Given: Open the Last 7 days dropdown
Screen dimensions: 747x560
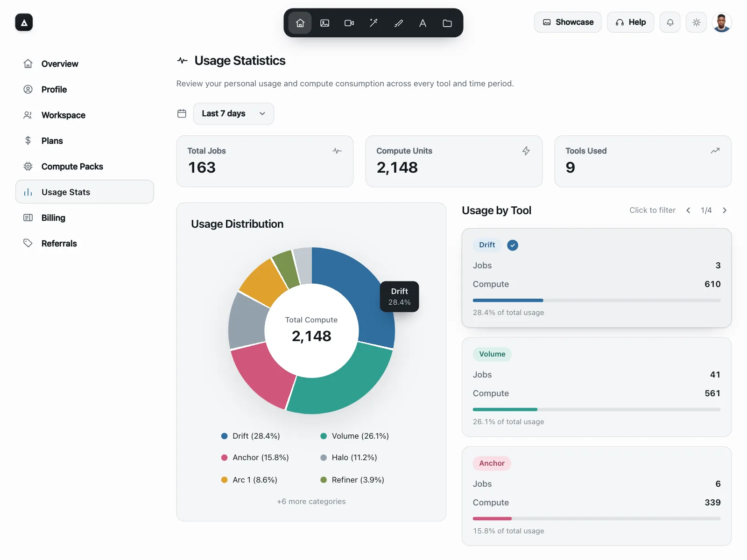Looking at the screenshot, I should 233,114.
